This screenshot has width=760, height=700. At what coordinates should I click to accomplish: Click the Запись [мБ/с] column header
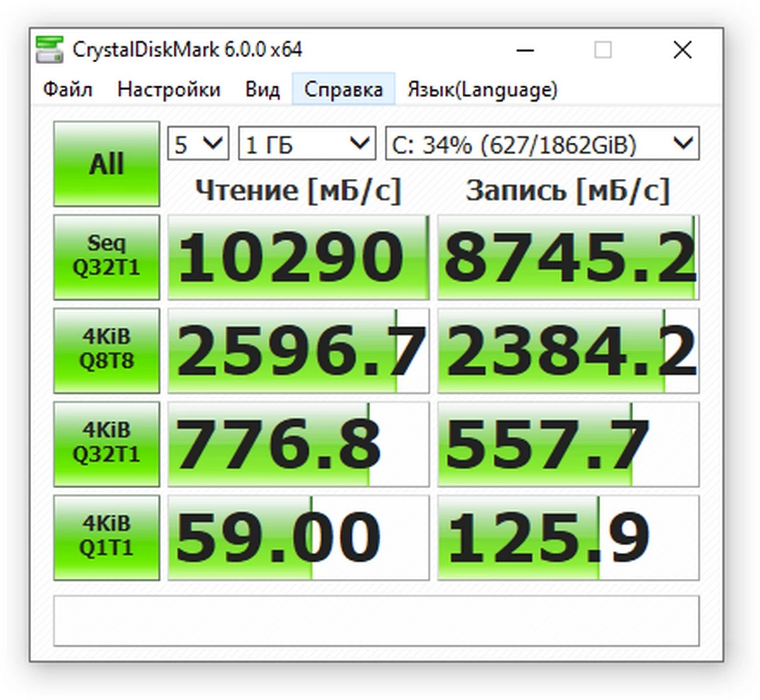[568, 190]
